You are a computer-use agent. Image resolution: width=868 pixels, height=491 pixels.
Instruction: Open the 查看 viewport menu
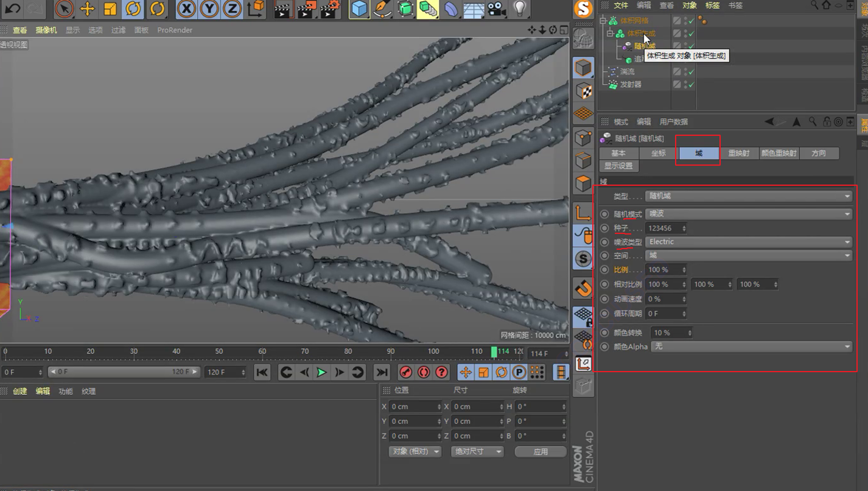coord(20,30)
